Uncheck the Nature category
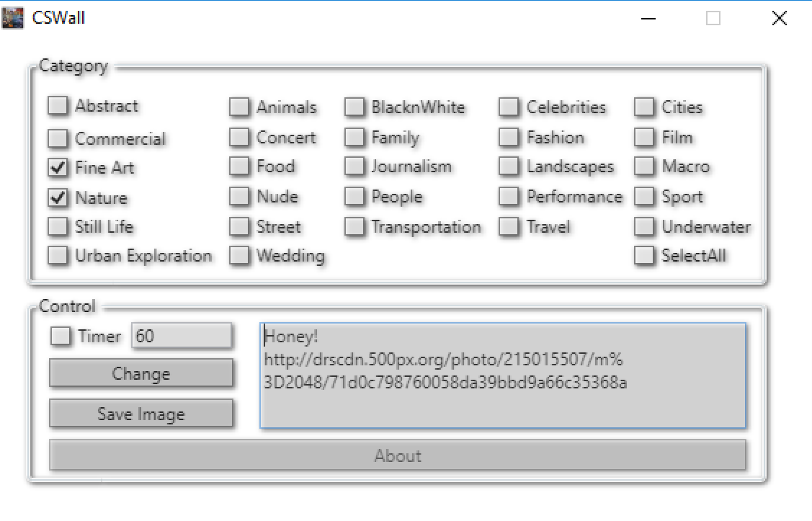The height and width of the screenshot is (521, 812). click(x=58, y=198)
